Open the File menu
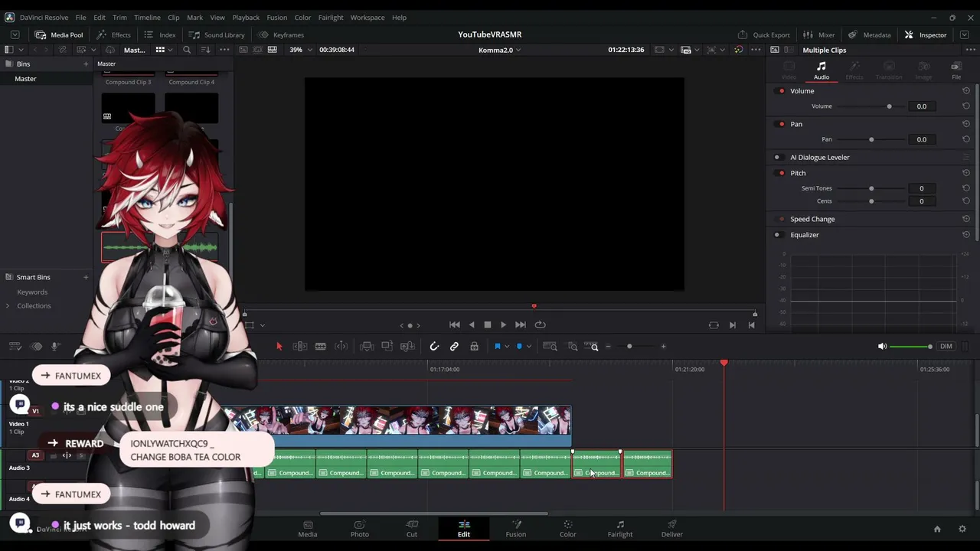 (80, 18)
